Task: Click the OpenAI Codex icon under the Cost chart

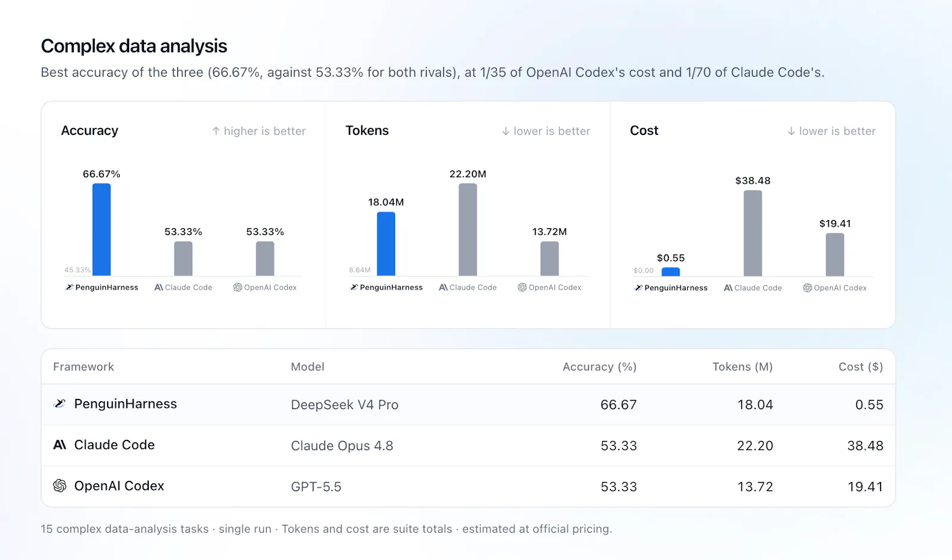Action: [x=807, y=288]
